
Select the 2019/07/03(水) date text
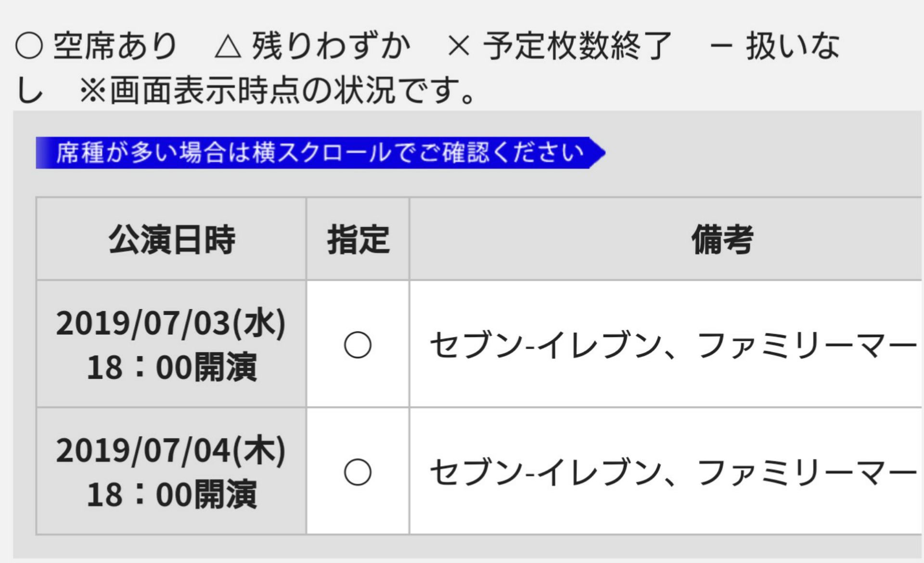[x=171, y=323]
